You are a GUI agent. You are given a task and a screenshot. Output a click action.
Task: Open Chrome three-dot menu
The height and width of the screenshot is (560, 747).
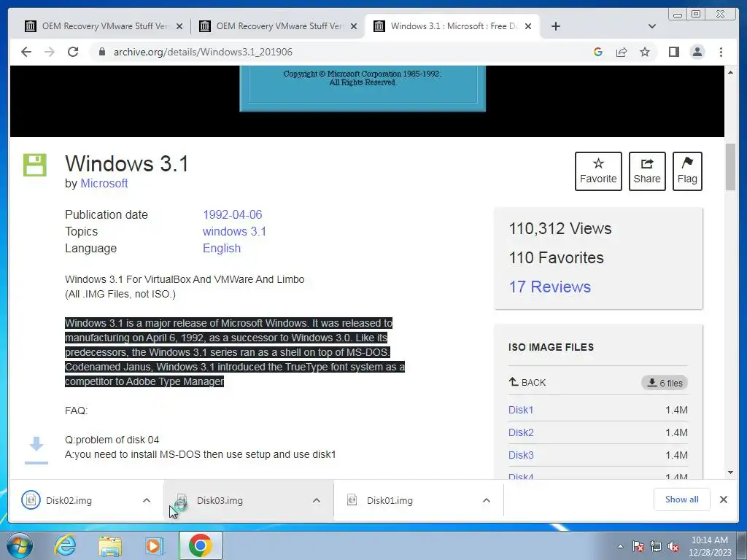click(721, 52)
